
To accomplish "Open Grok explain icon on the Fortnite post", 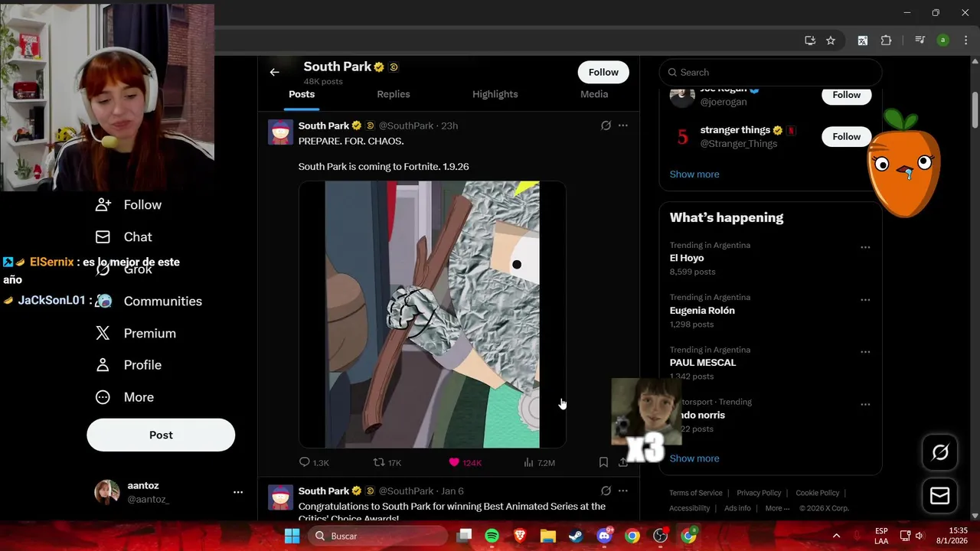I will pyautogui.click(x=606, y=126).
